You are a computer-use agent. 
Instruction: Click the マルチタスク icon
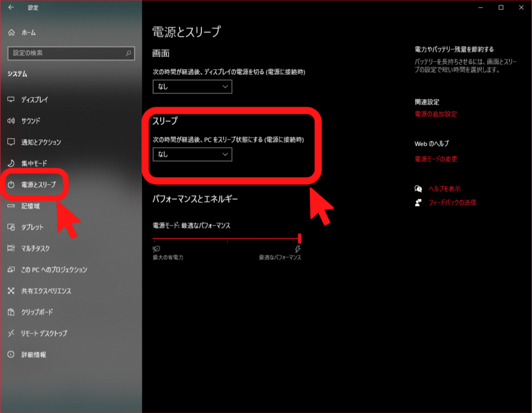click(11, 248)
